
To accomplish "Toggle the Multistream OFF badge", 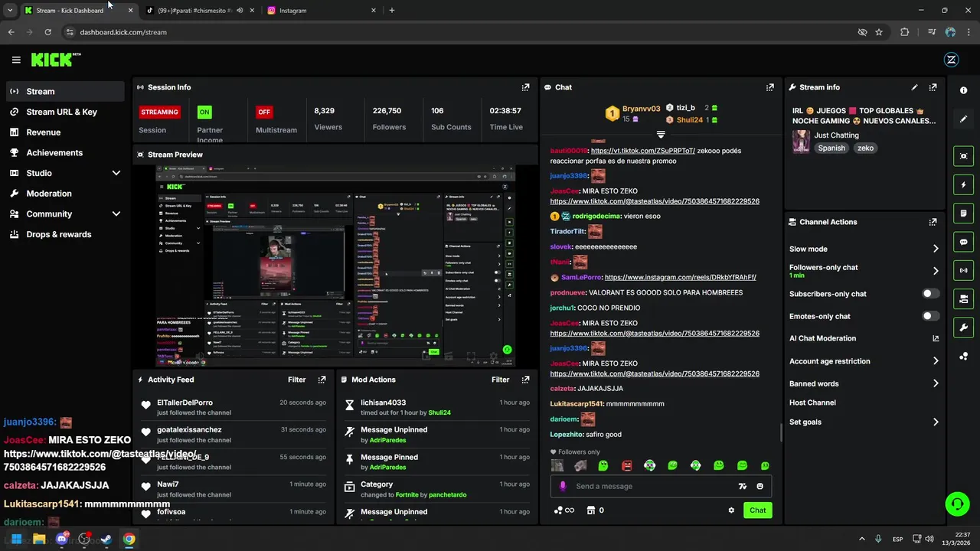I will pyautogui.click(x=264, y=112).
